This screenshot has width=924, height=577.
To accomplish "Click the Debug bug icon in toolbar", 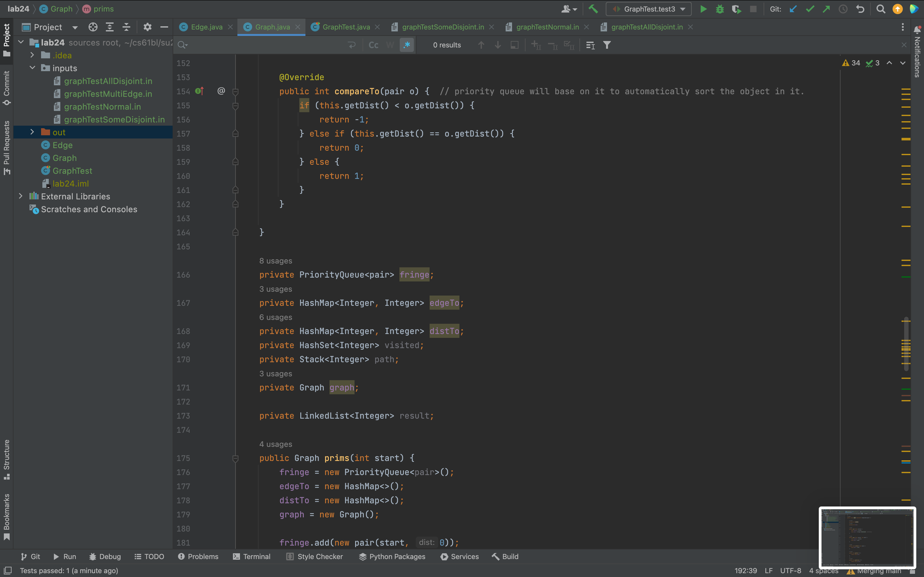I will click(x=720, y=9).
